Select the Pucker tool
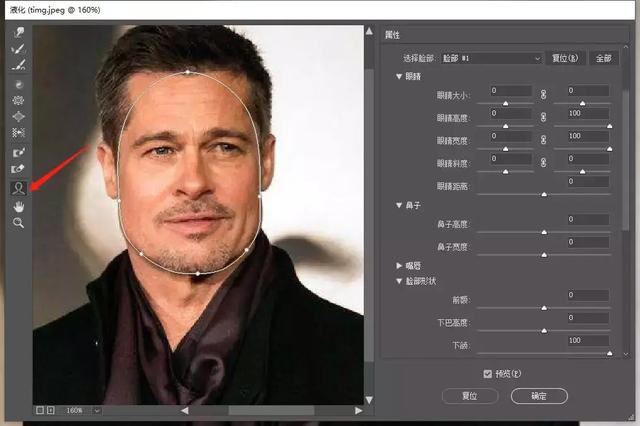640x426 pixels. click(x=18, y=101)
